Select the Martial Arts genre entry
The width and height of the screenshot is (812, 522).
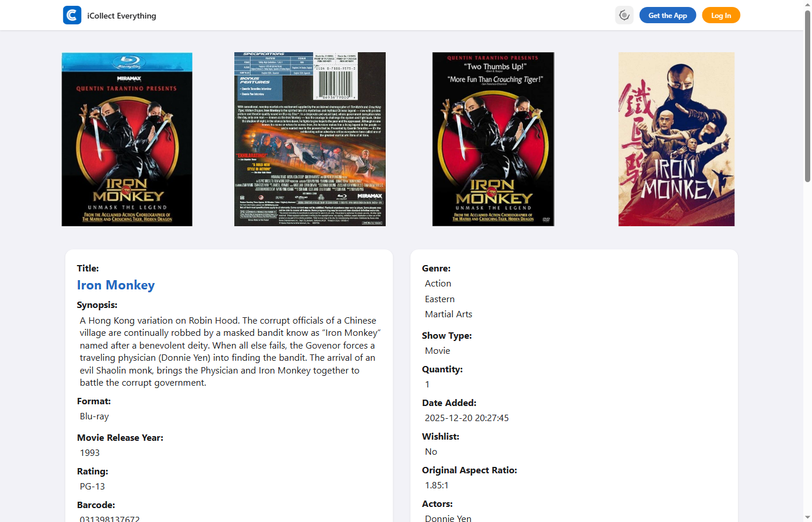448,314
